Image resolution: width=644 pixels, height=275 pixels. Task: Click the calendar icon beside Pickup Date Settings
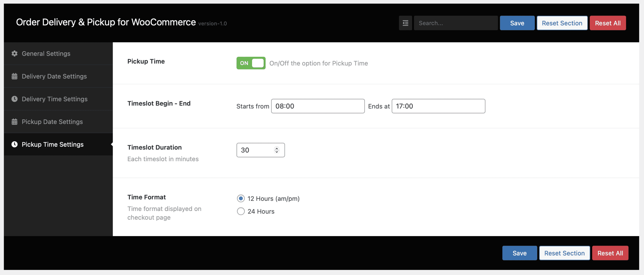pyautogui.click(x=14, y=122)
